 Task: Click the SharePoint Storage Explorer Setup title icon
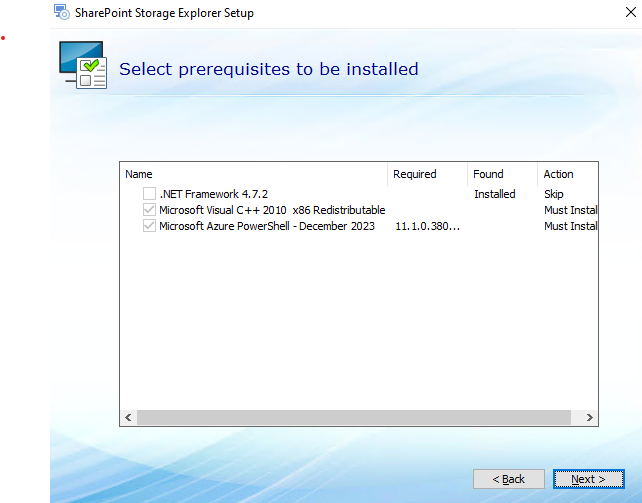pos(62,12)
